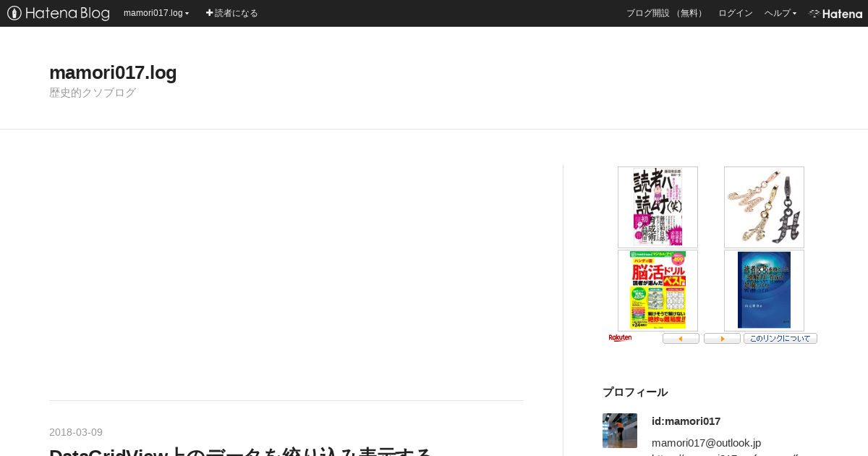The image size is (868, 456).
Task: Click the Rakuten logo in ad widget
Action: pos(620,338)
